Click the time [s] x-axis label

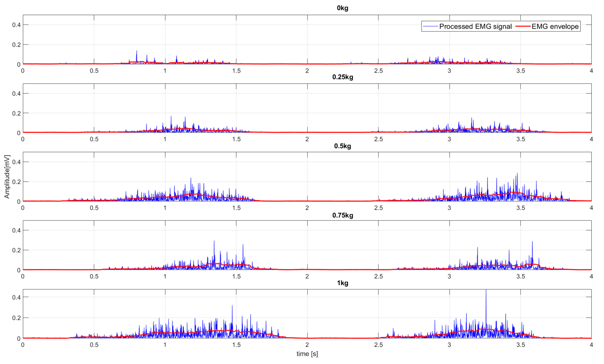pyautogui.click(x=307, y=354)
